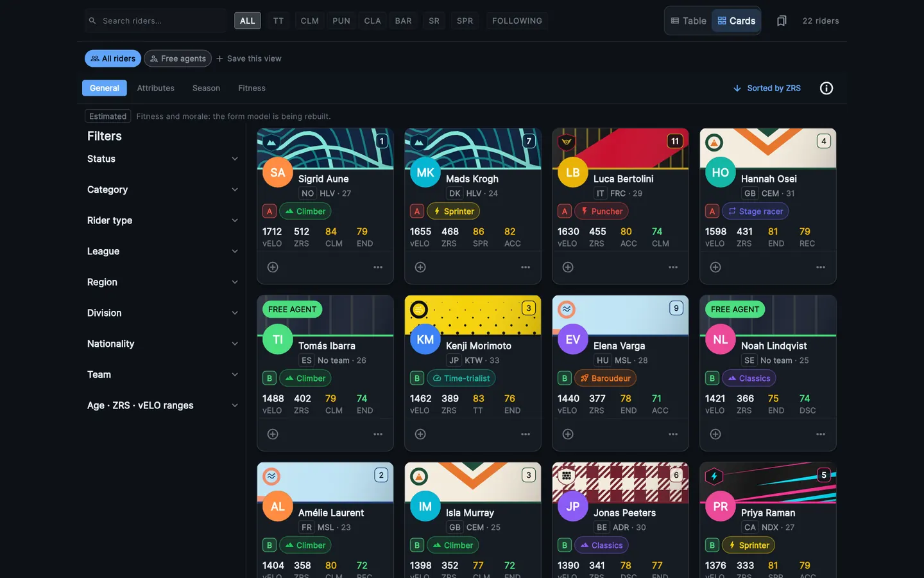Expand the Nationality filter section
The height and width of the screenshot is (578, 924).
(163, 344)
